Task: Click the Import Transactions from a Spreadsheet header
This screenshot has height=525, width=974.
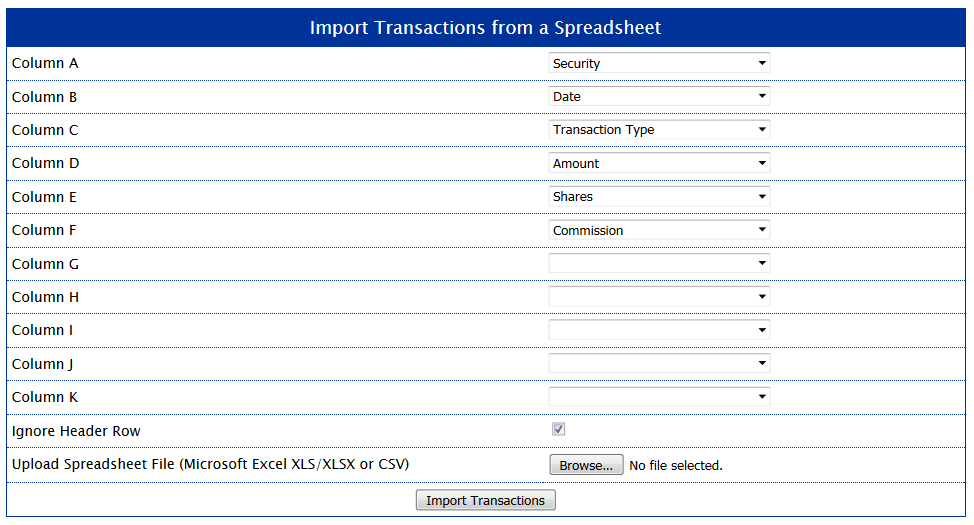Action: [485, 28]
